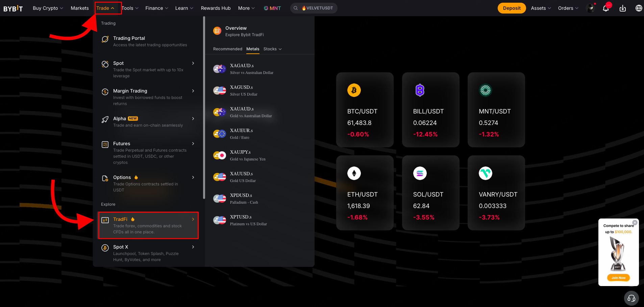Click the Solana coin icon
The width and height of the screenshot is (644, 307).
(x=420, y=173)
